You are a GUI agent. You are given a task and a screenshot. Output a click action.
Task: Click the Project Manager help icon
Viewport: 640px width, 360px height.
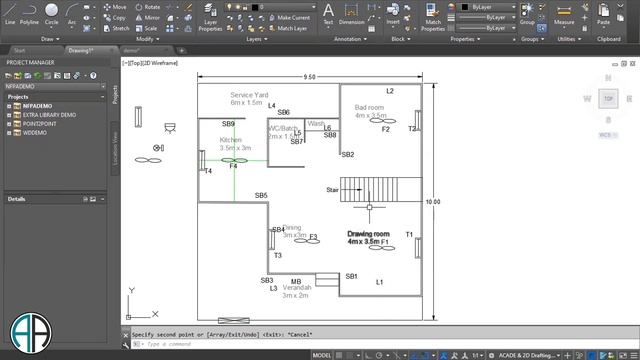tap(93, 76)
